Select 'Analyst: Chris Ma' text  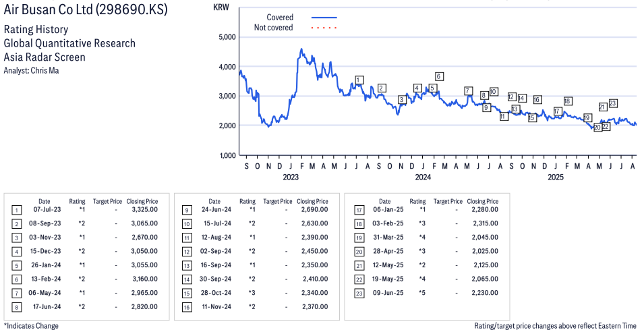tap(31, 70)
